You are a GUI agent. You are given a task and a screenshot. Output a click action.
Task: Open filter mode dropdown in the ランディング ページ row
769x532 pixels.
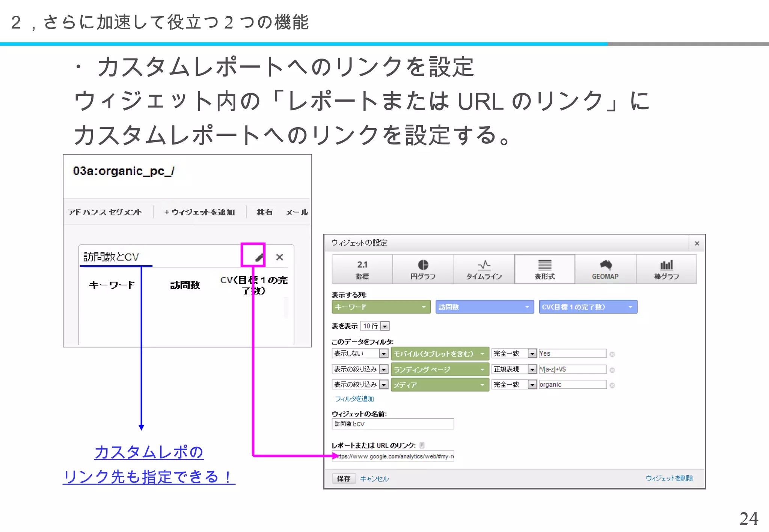click(x=360, y=370)
